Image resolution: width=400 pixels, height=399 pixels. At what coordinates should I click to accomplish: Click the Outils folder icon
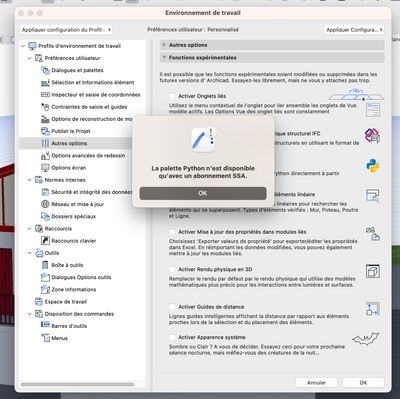coord(39,253)
